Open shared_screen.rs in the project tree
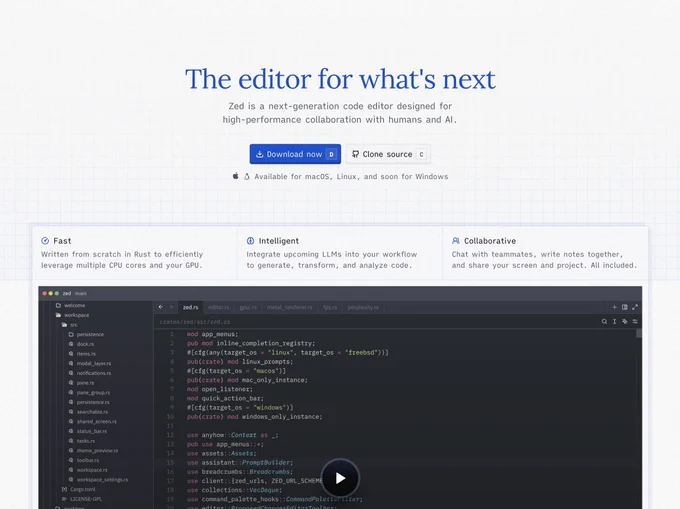Image resolution: width=680 pixels, height=509 pixels. point(97,421)
